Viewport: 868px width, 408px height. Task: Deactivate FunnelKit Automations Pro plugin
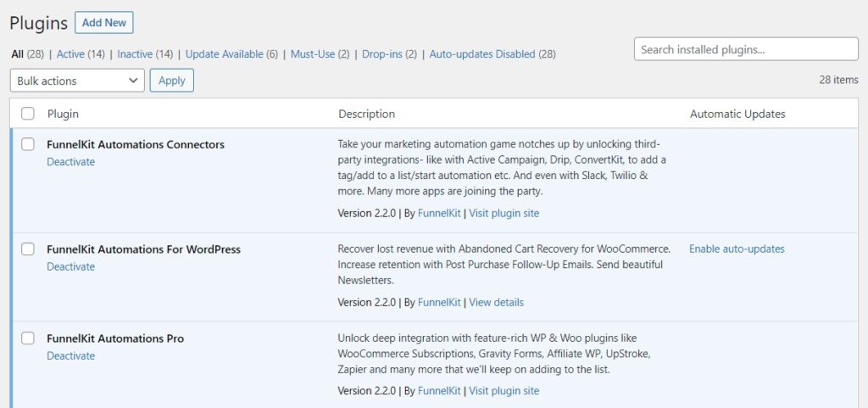[x=71, y=355]
